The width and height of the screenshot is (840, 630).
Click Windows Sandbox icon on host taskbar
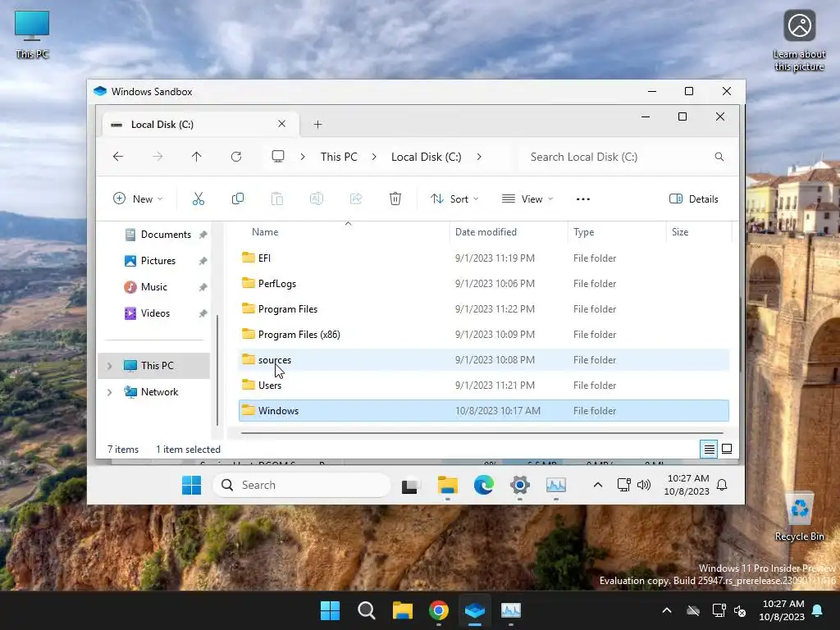475,610
